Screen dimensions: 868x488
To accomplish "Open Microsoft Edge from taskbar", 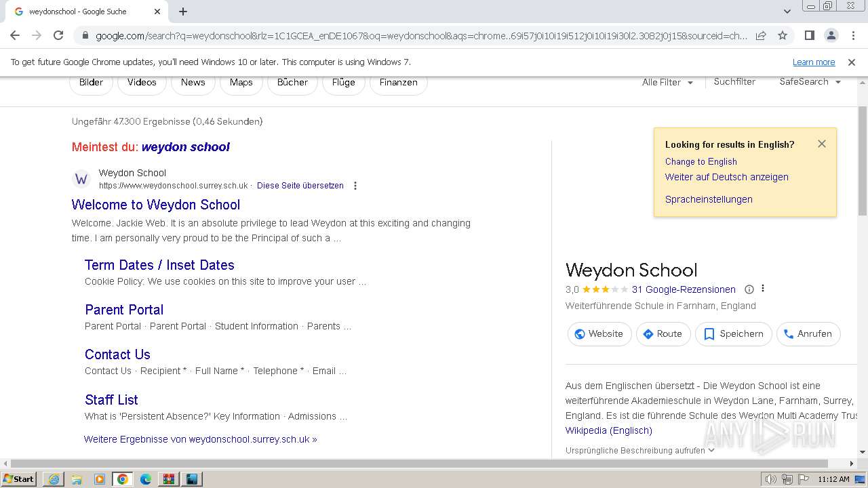I will pyautogui.click(x=146, y=479).
